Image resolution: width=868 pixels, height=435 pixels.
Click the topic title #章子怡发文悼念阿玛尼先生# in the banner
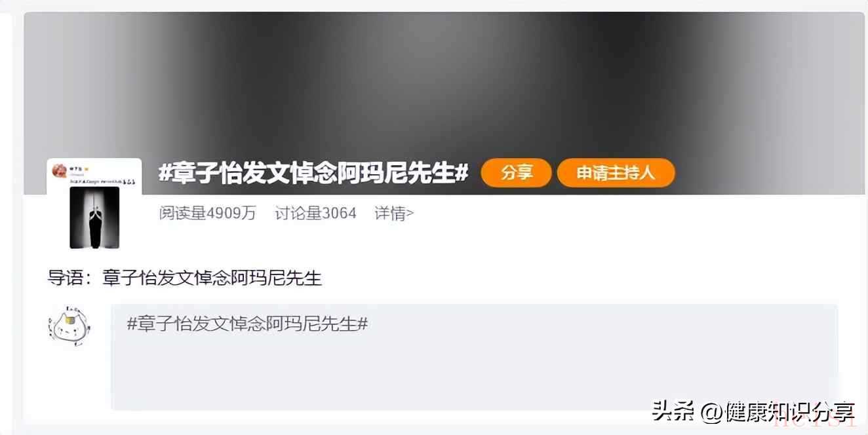313,173
